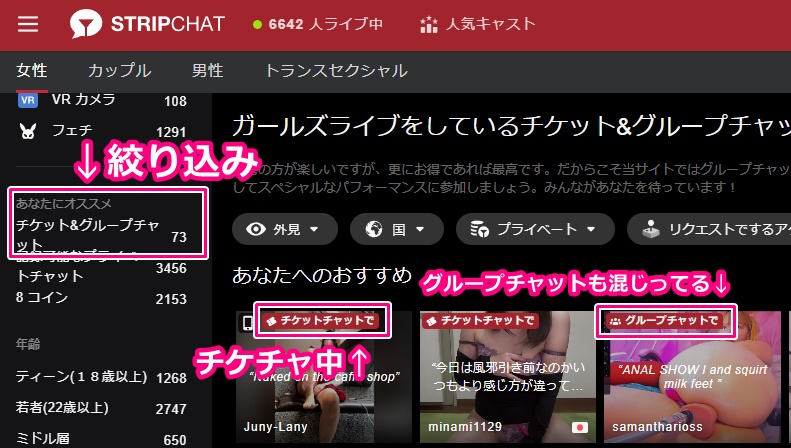Click the Japan flag on minami1129's card
This screenshot has width=791, height=448.
tap(579, 426)
